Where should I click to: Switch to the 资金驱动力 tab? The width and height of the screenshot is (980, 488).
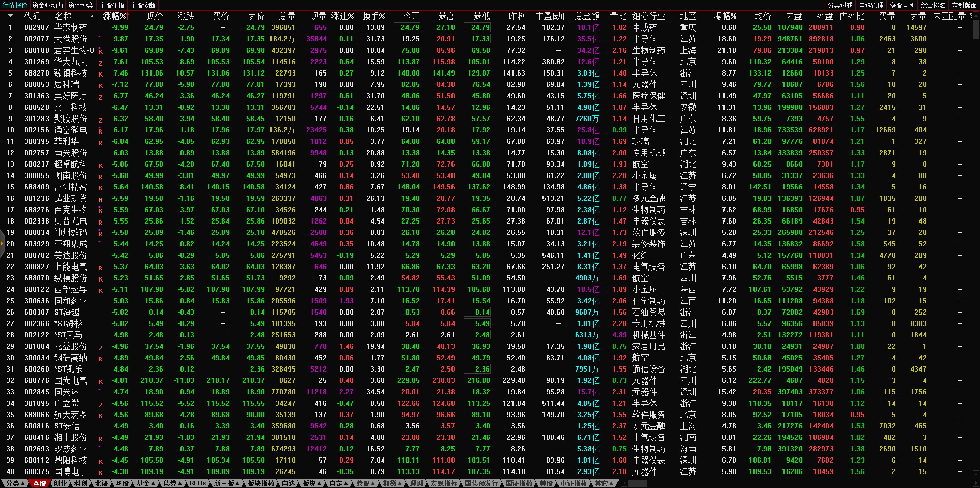(48, 5)
